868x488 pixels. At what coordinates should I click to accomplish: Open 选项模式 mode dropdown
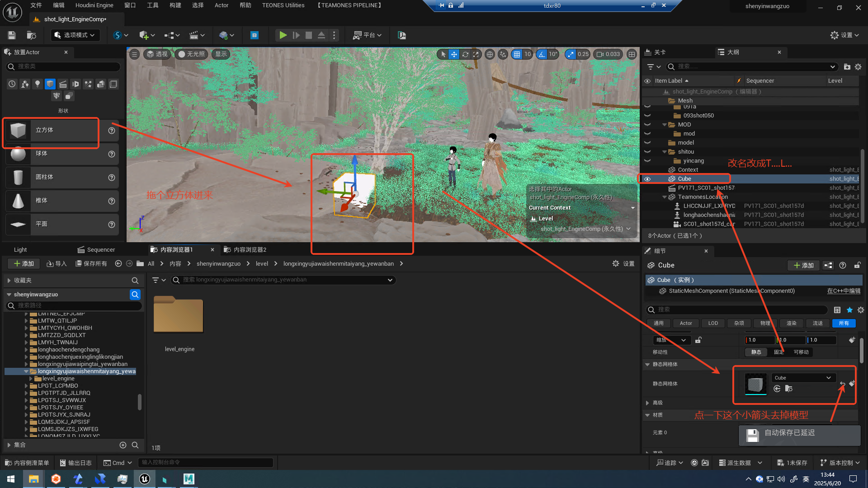point(75,35)
